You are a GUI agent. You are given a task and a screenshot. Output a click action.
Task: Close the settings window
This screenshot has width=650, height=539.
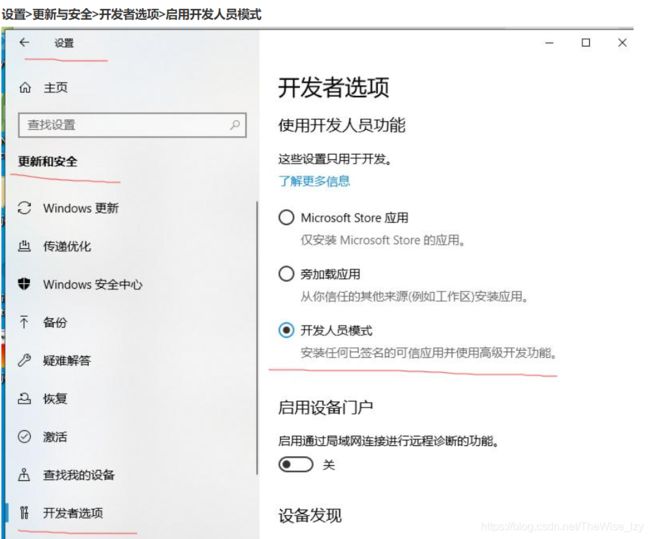[x=622, y=42]
